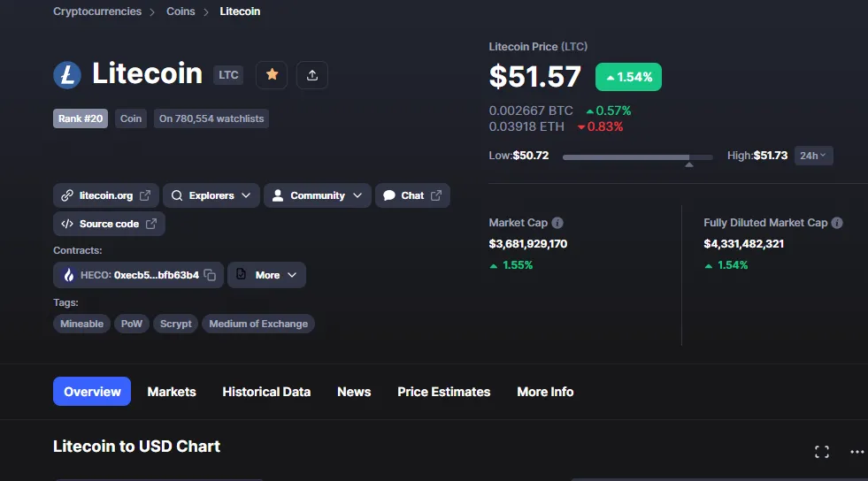
Task: Switch to the Overview tab
Action: (92, 392)
